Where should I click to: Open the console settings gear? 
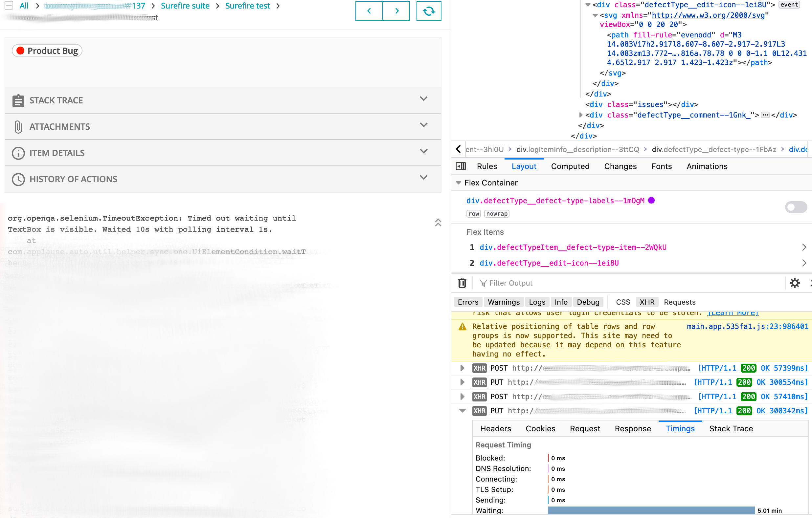pos(795,283)
